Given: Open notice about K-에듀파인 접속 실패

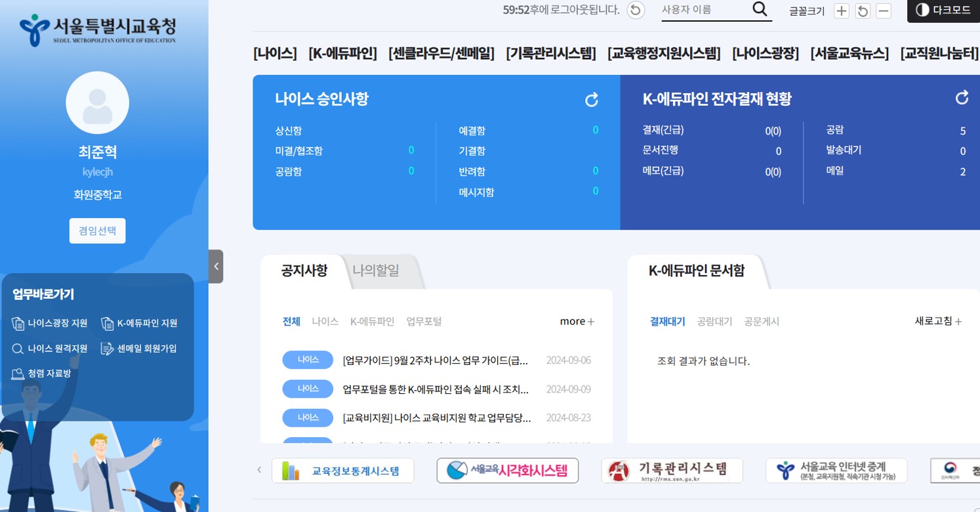Looking at the screenshot, I should click(436, 389).
